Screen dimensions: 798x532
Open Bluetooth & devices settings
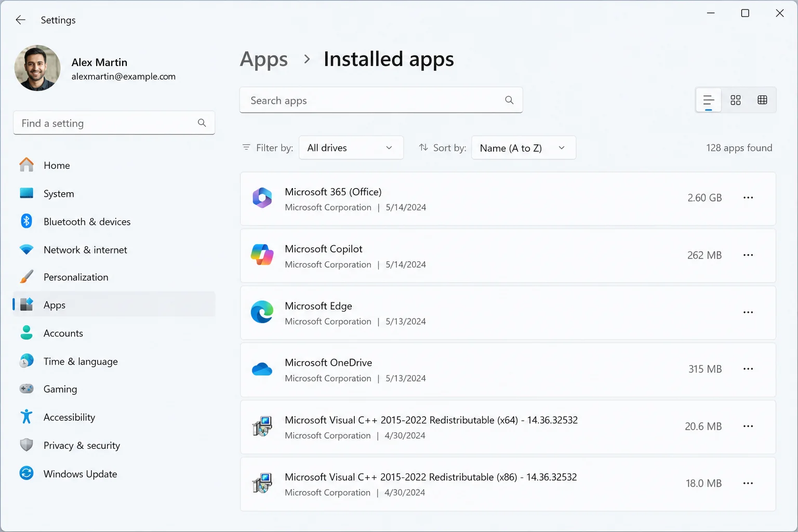(x=114, y=221)
